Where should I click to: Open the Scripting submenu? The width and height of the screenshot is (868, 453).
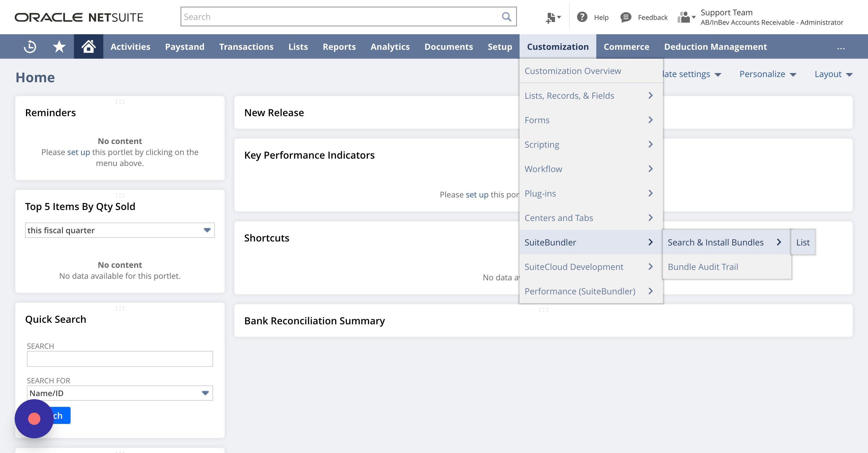591,145
